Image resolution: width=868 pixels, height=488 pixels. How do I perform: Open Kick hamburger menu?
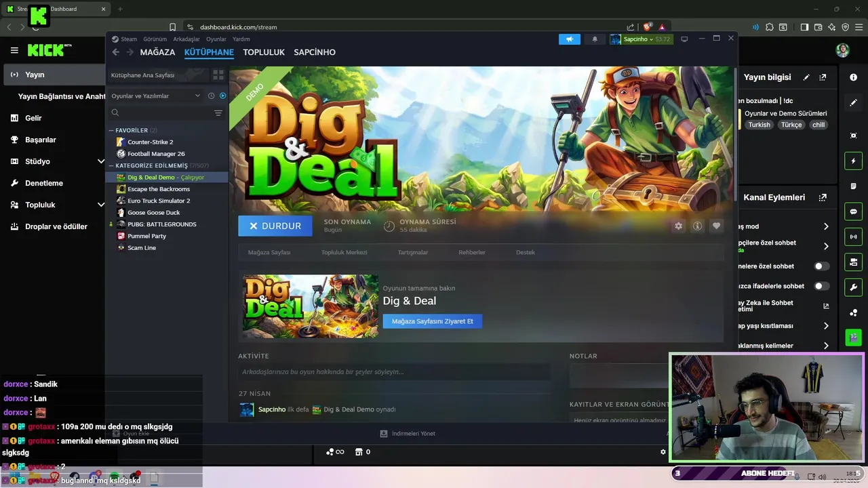(x=14, y=50)
